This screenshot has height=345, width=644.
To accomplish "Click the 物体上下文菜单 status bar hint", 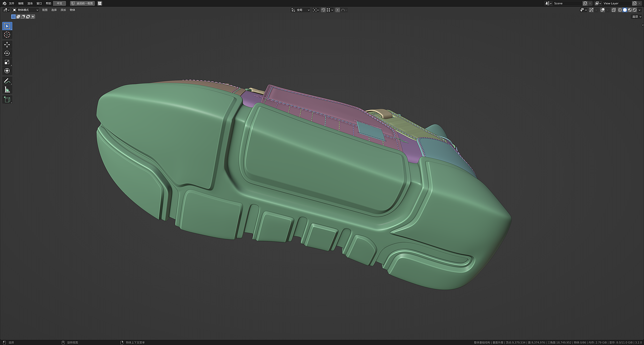I will click(135, 342).
